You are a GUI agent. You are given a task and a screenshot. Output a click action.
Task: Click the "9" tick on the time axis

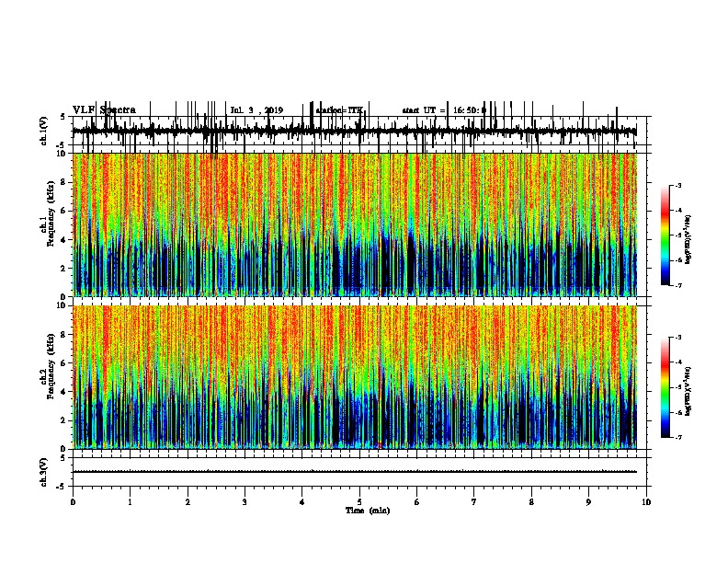click(x=588, y=502)
